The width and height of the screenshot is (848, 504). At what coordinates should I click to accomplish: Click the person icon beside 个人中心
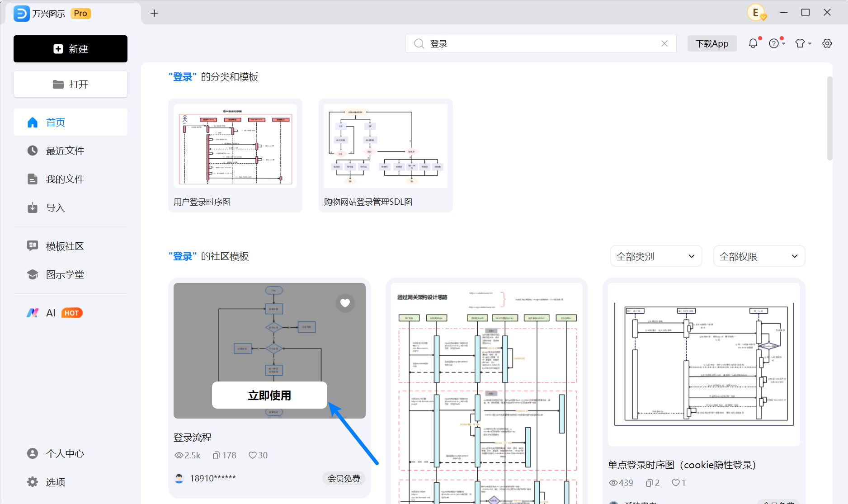click(33, 453)
